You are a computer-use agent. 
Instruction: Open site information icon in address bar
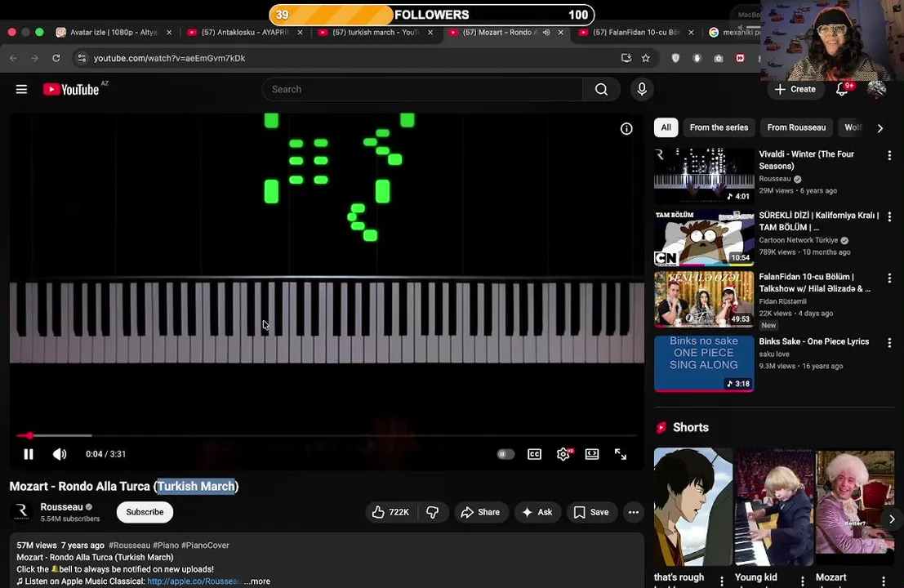(x=82, y=58)
